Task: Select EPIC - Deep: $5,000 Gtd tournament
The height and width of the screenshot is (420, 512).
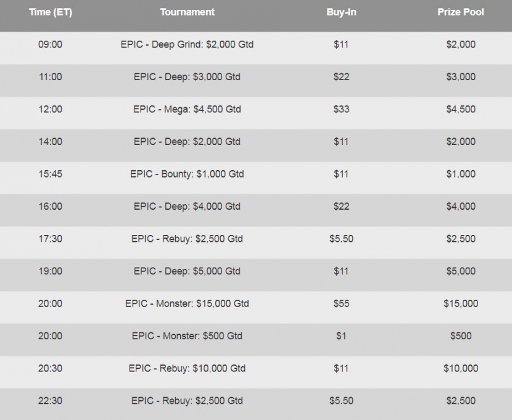Action: (187, 271)
